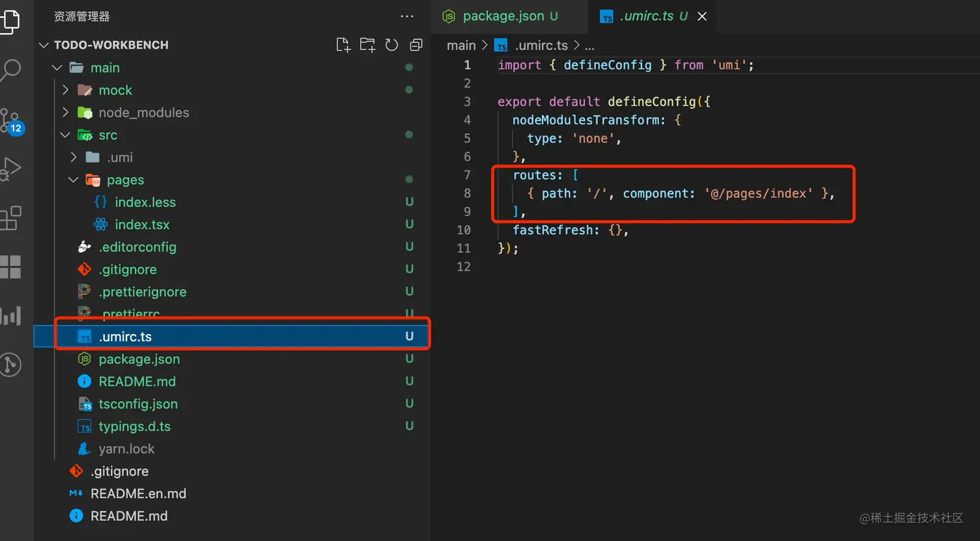Click the import defineConfig line of code
The height and width of the screenshot is (541, 980).
coord(625,65)
